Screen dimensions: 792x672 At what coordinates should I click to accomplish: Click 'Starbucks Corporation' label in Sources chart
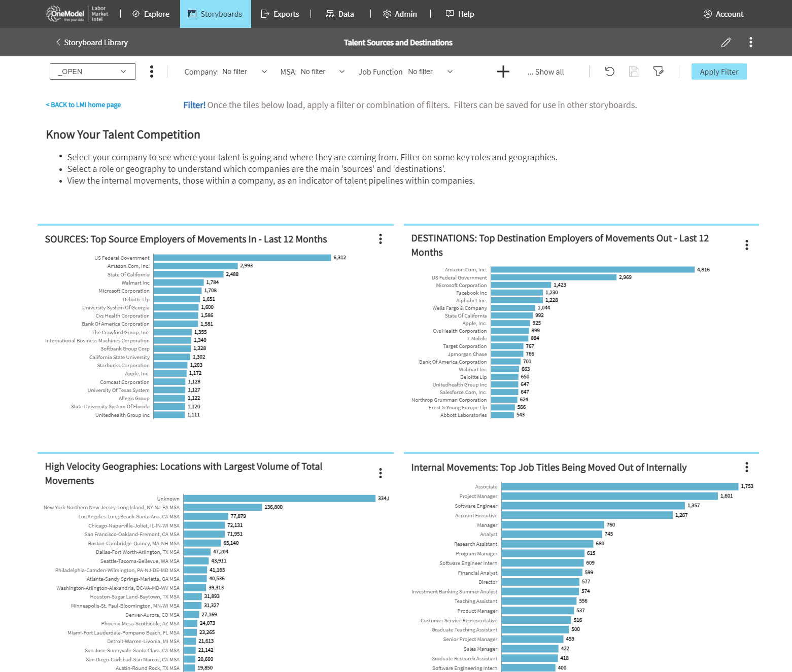tap(123, 365)
